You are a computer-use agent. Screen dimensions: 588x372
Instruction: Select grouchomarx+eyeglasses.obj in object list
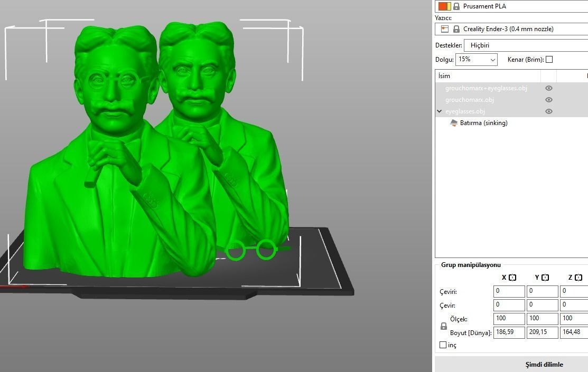[x=486, y=88]
